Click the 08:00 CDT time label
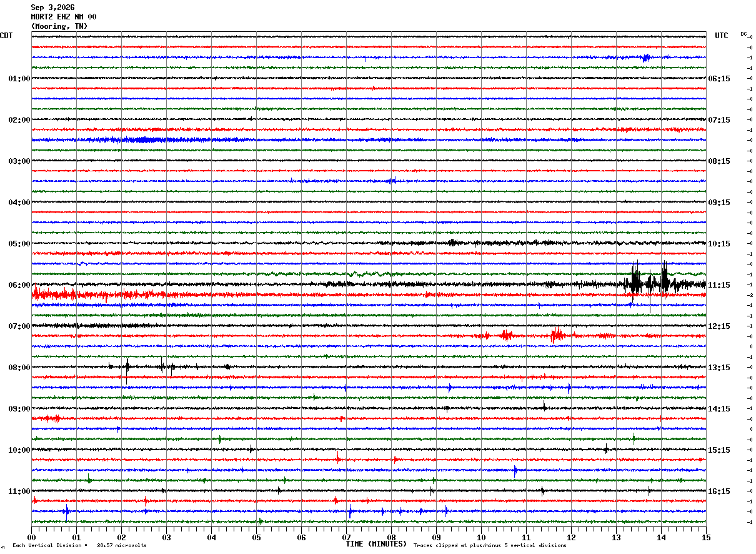 pos(19,368)
